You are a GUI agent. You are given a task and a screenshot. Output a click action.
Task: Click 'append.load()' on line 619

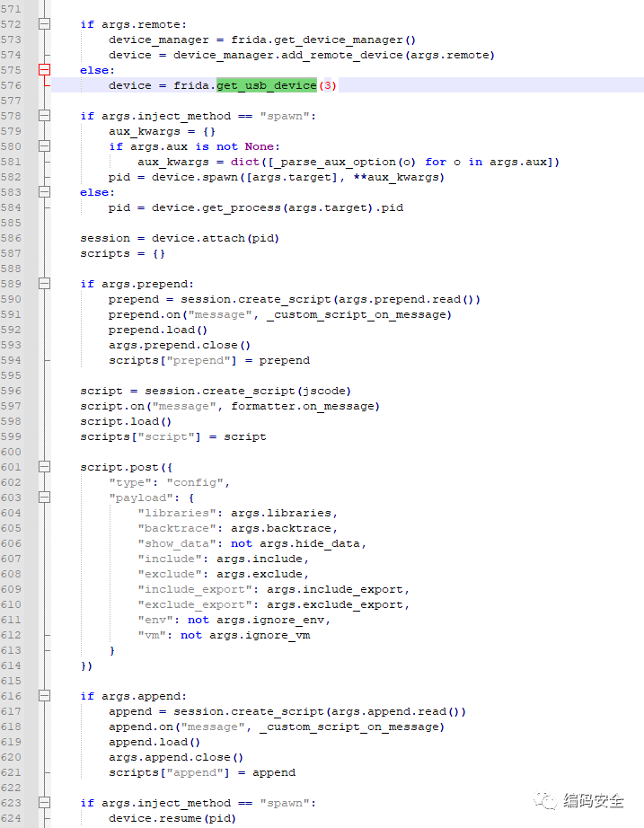pyautogui.click(x=154, y=743)
